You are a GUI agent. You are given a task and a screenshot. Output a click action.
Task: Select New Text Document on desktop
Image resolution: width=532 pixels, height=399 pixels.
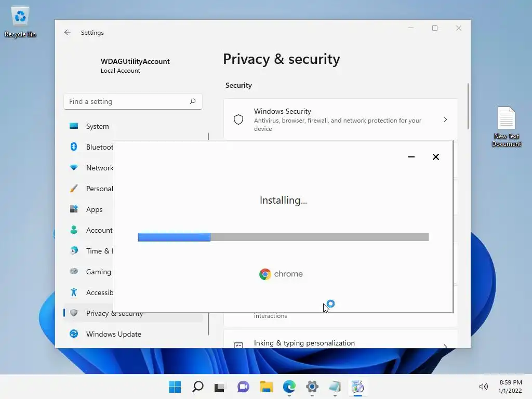506,127
